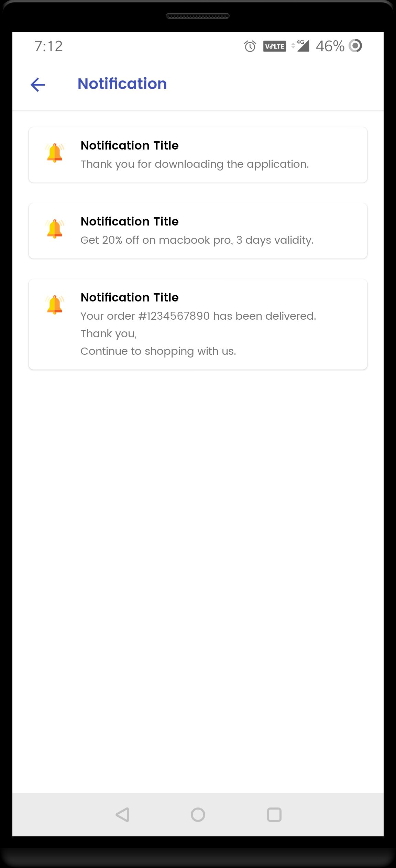Open the order #1234567890 delivered notification
This screenshot has height=868, width=396.
198,324
